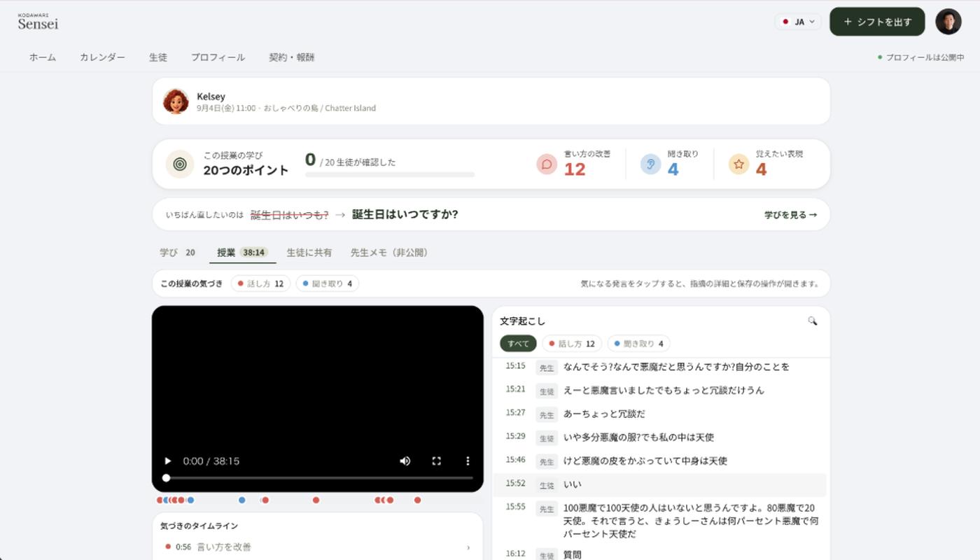Click the target icon beside 20つのポイント

click(x=180, y=164)
